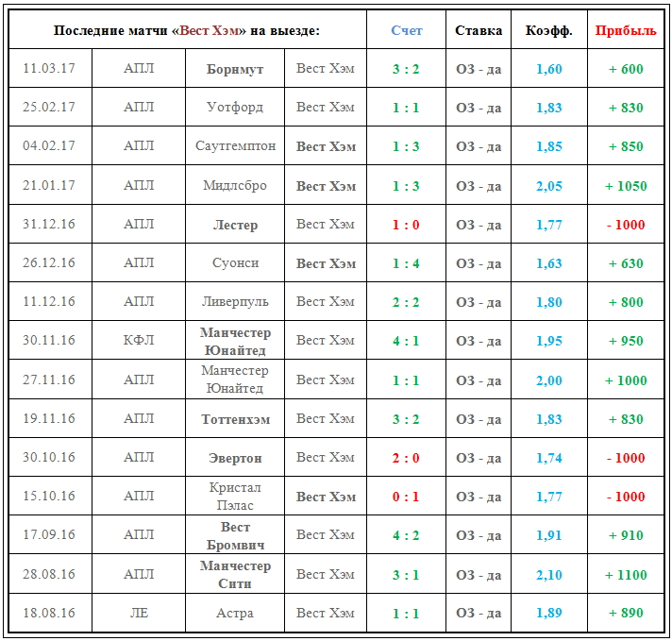
Task: Click coefficient value 1,74
Action: pyautogui.click(x=549, y=458)
